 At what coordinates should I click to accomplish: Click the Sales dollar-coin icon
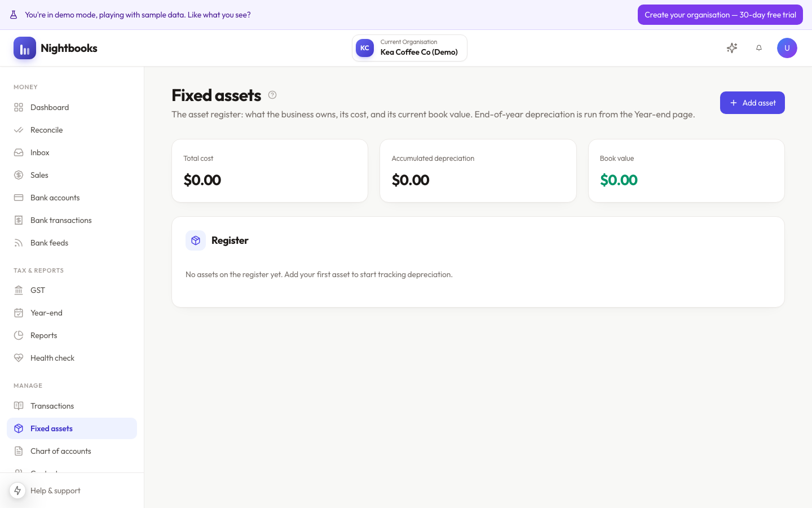pyautogui.click(x=19, y=175)
